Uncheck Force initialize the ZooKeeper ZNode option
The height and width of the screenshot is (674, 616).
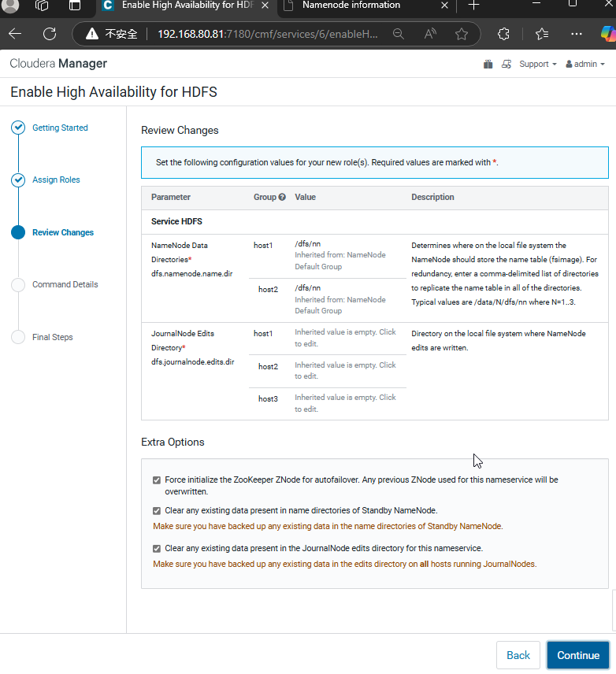coord(157,480)
